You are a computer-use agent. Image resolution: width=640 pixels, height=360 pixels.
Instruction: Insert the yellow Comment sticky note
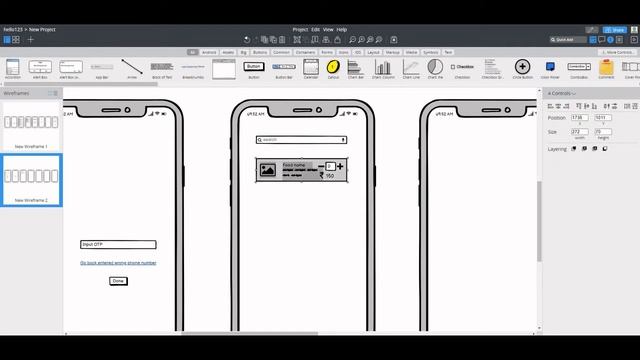click(x=606, y=69)
